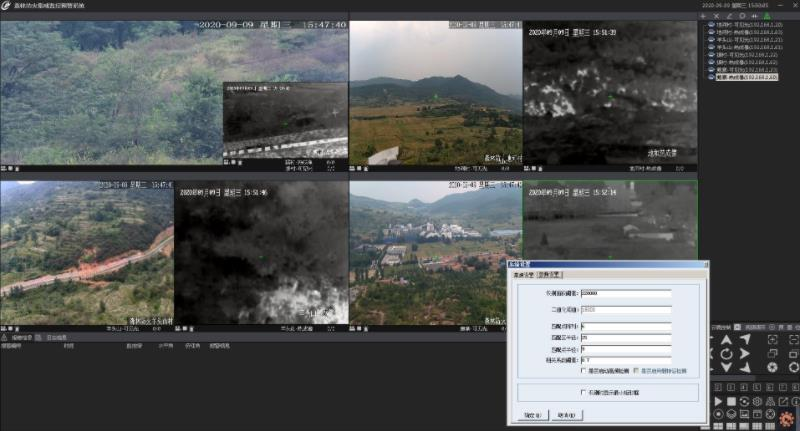
Task: Click the delete device X icon
Action: click(716, 17)
